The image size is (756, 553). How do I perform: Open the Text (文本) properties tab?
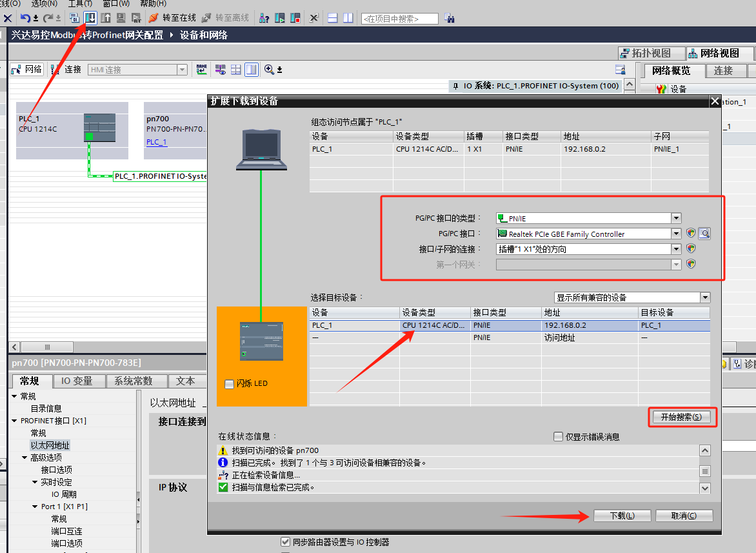pyautogui.click(x=186, y=381)
